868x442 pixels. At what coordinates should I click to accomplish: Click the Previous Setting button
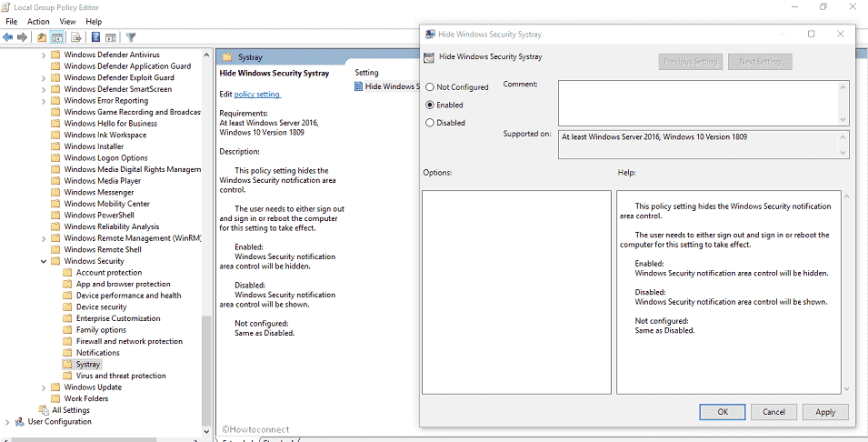[x=690, y=62]
